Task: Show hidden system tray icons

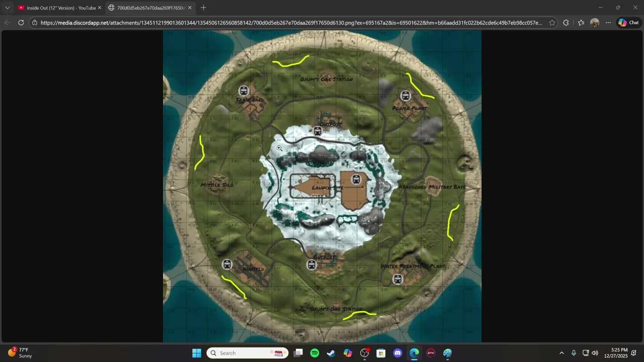Action: tap(561, 353)
